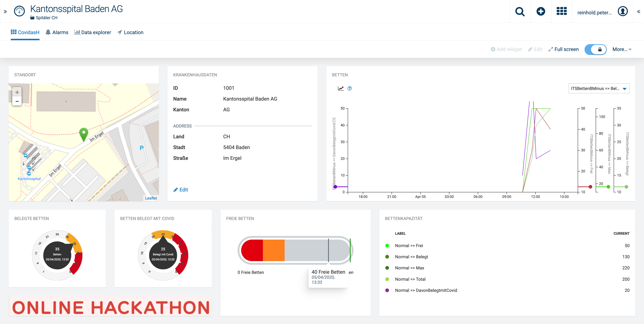
Task: Open the search magnifier icon
Action: [x=520, y=11]
